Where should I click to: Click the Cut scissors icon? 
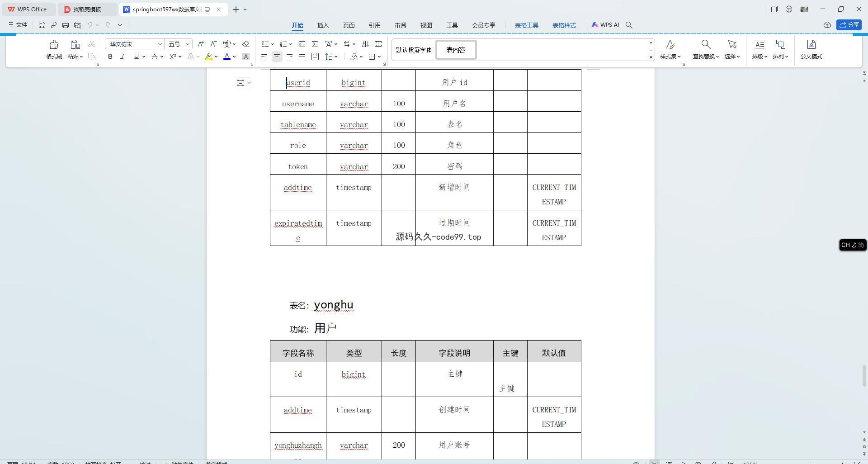click(92, 44)
